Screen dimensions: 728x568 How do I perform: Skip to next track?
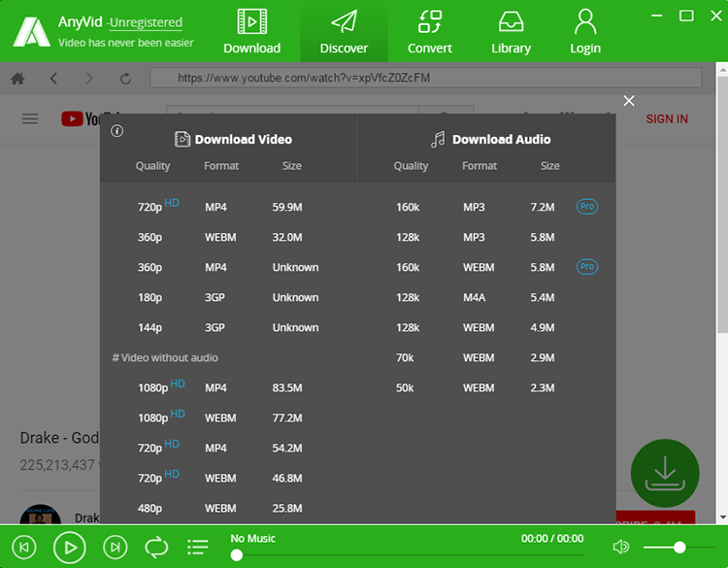pos(116,548)
